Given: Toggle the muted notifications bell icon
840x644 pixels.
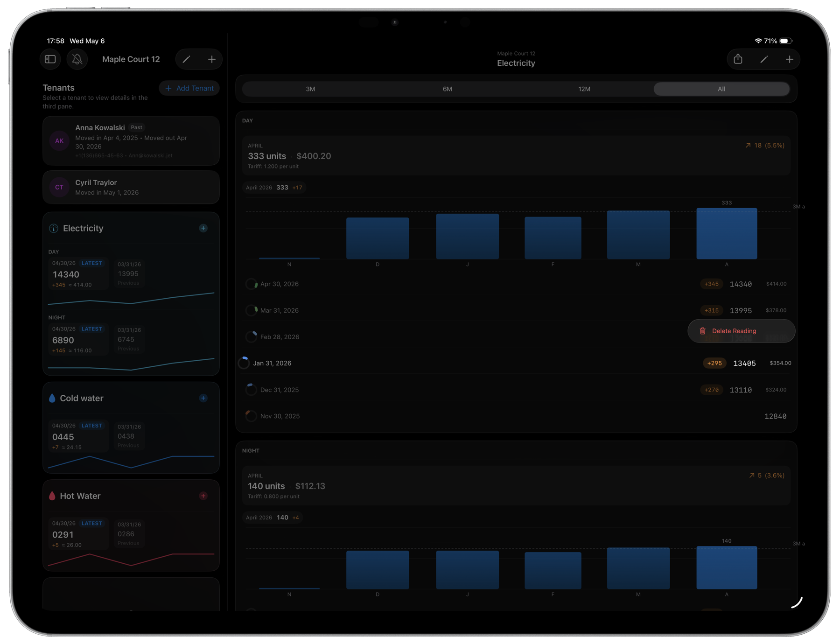Looking at the screenshot, I should 77,59.
